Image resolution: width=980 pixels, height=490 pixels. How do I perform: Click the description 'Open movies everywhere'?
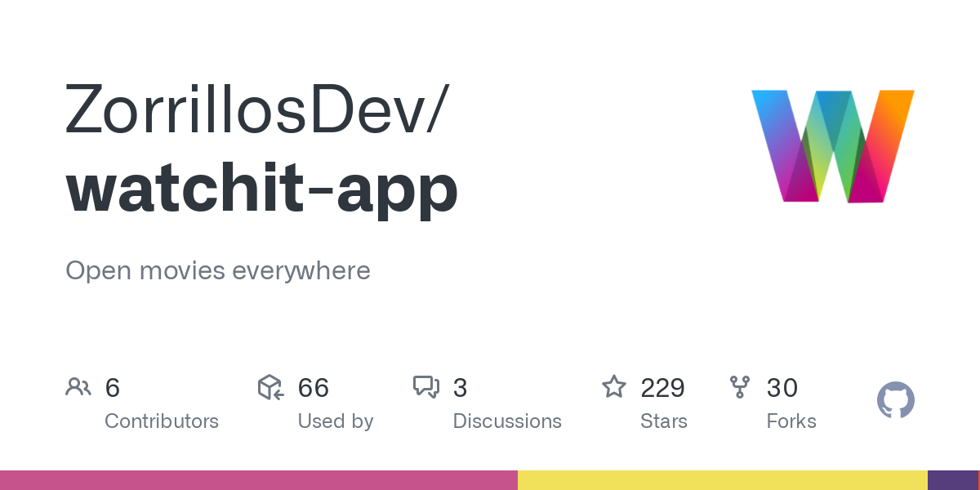click(218, 270)
